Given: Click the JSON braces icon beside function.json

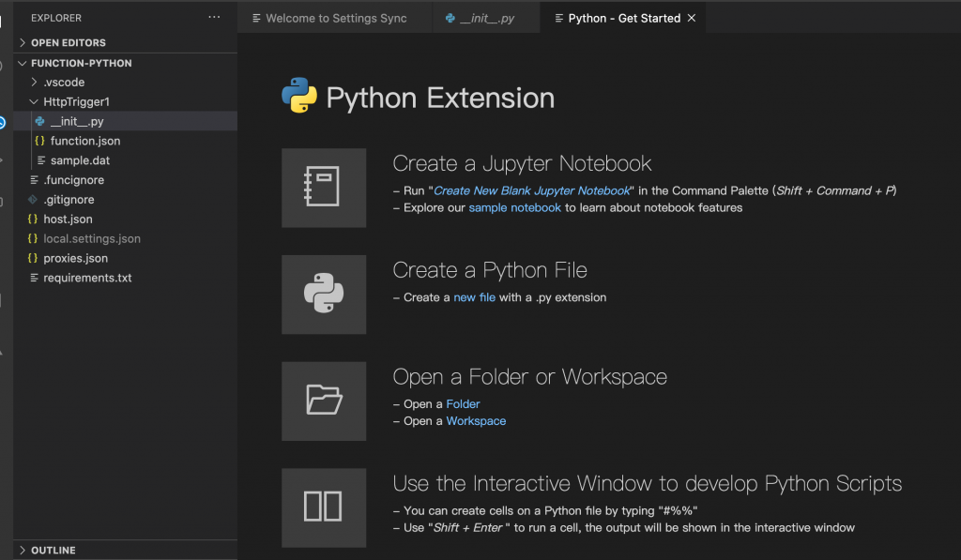Looking at the screenshot, I should coord(39,141).
